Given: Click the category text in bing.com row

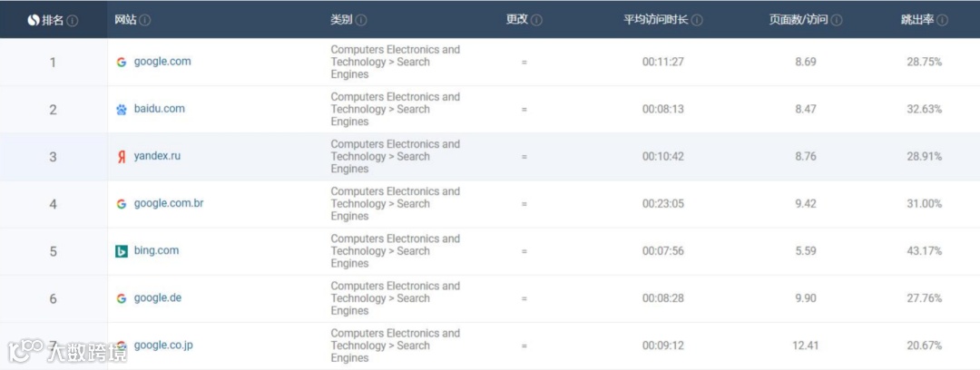Looking at the screenshot, I should click(x=395, y=251).
